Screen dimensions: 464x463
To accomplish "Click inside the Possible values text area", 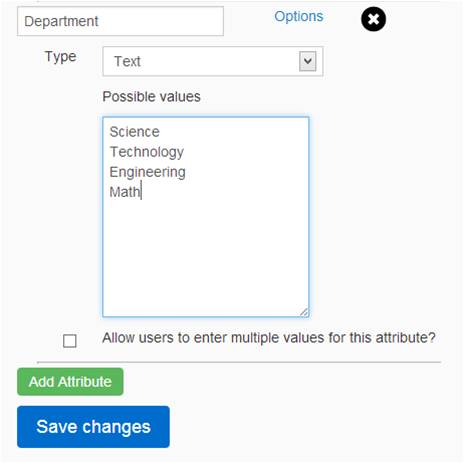I will pyautogui.click(x=206, y=217).
